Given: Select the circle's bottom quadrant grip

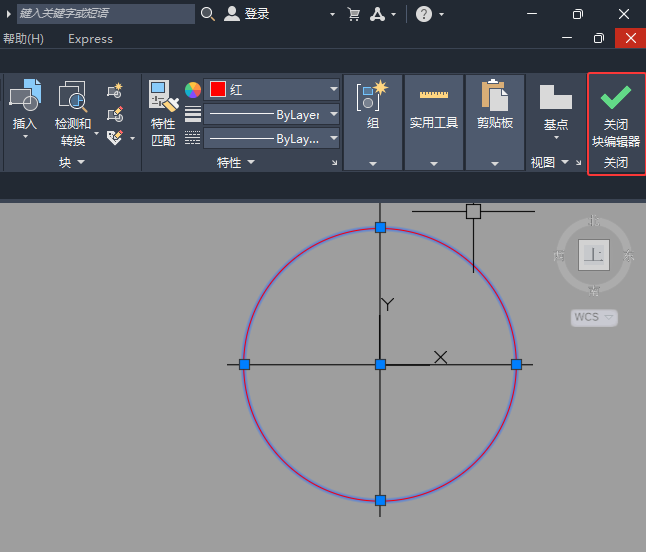Looking at the screenshot, I should click(x=380, y=501).
